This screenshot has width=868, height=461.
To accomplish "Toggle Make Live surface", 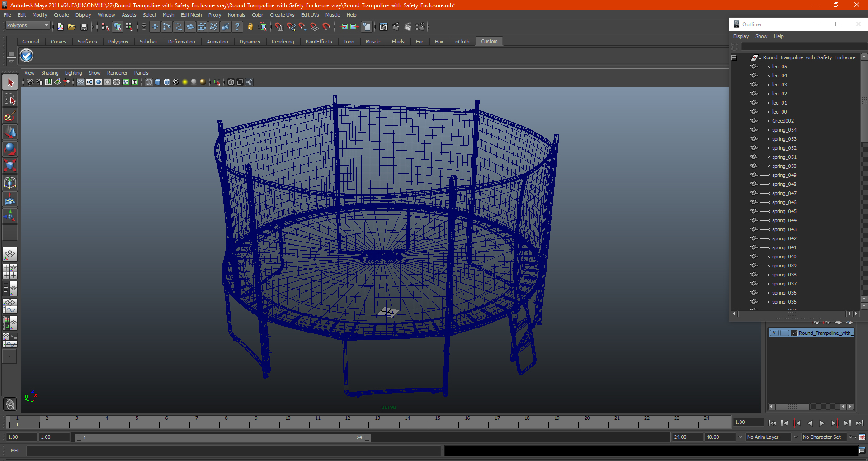I will pyautogui.click(x=326, y=27).
